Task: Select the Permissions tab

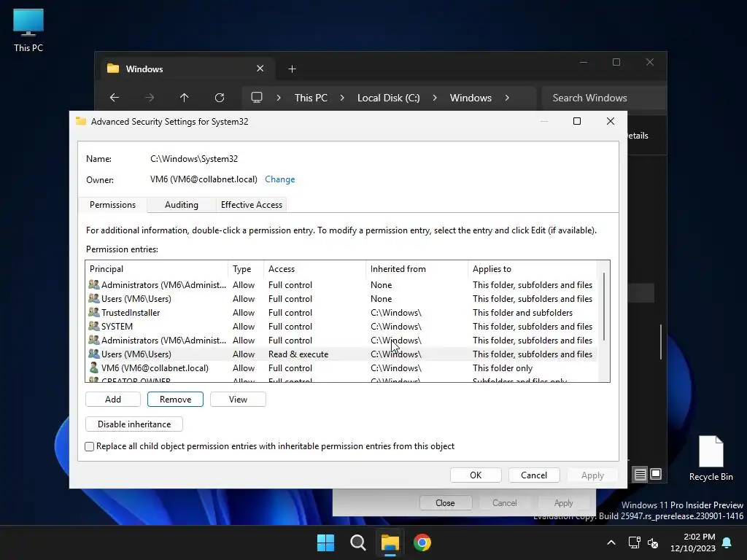Action: (112, 205)
